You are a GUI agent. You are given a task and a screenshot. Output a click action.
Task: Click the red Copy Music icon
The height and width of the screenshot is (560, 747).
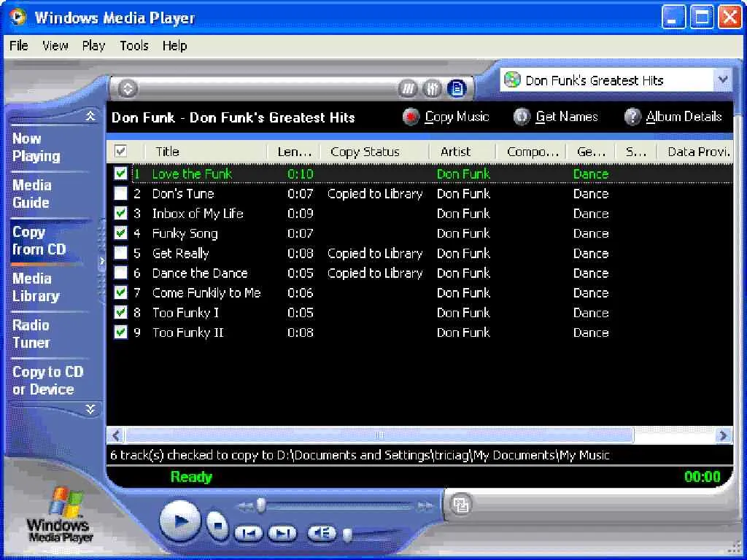pyautogui.click(x=410, y=117)
